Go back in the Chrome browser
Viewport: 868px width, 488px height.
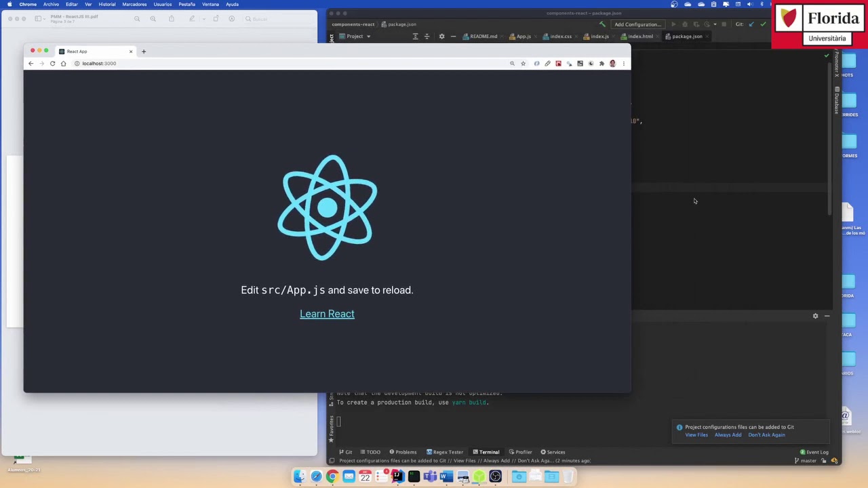[x=31, y=63]
